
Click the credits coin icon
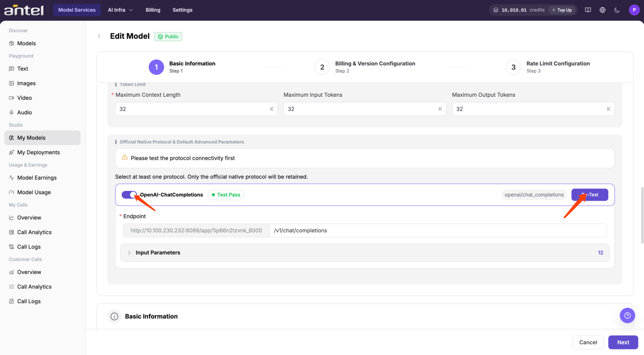pyautogui.click(x=496, y=10)
